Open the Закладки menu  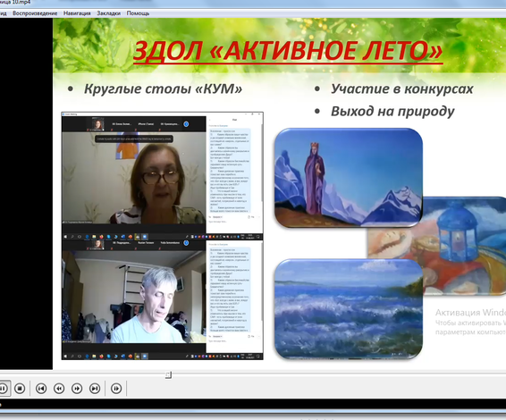109,13
